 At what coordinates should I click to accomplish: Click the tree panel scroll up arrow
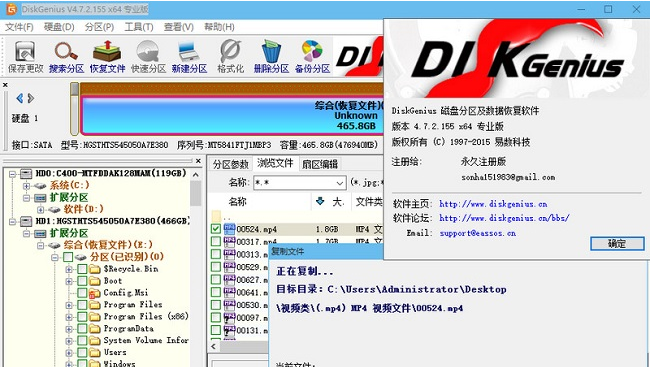coord(196,175)
